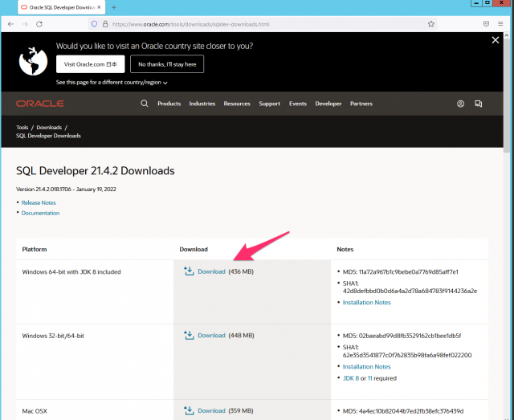Click the URL address bar
Screen dimensions: 514x420
(263, 24)
